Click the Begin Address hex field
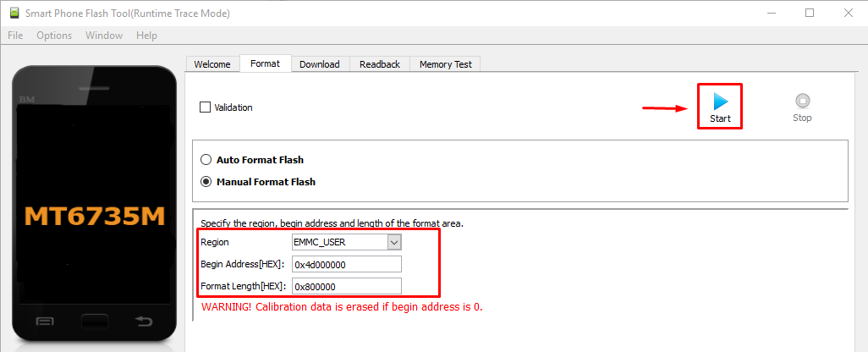Image resolution: width=868 pixels, height=352 pixels. (347, 265)
